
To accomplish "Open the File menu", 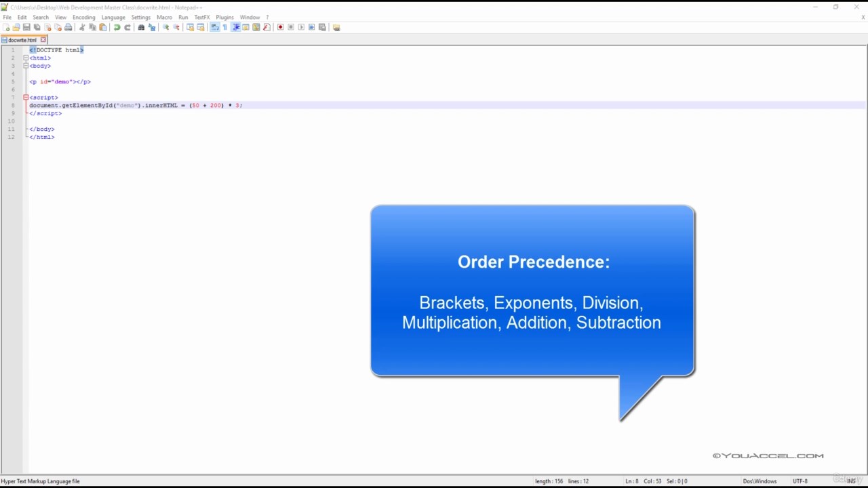I will 7,17.
